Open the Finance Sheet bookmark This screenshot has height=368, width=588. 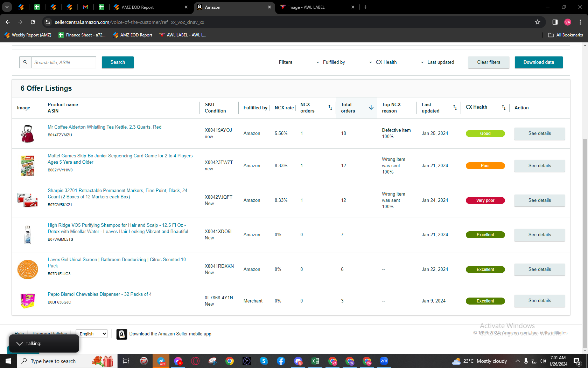[x=82, y=35]
